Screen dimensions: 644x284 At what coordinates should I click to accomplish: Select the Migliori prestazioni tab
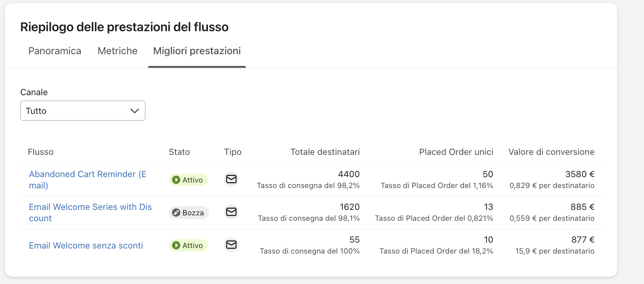197,51
